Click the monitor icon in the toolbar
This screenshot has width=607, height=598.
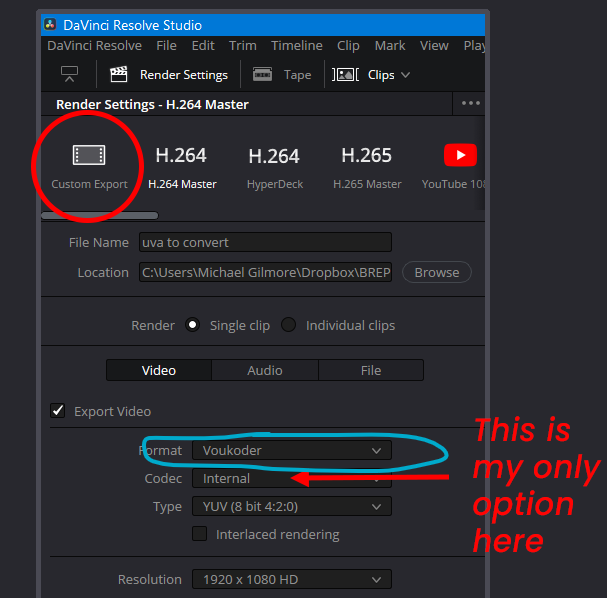(x=69, y=75)
